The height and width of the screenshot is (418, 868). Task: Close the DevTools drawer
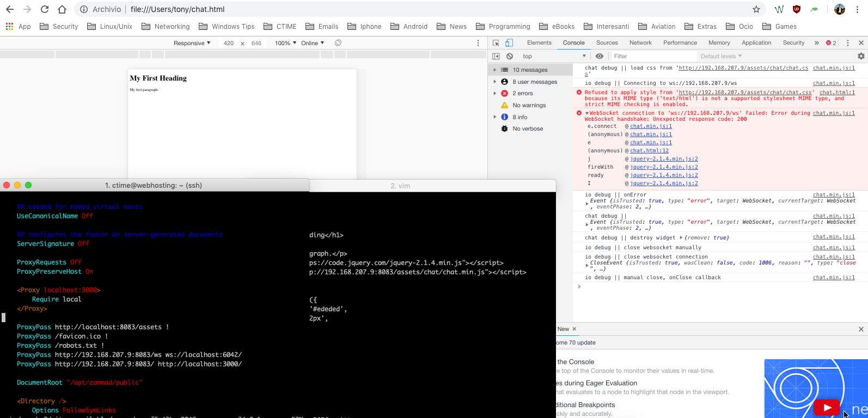pyautogui.click(x=861, y=329)
